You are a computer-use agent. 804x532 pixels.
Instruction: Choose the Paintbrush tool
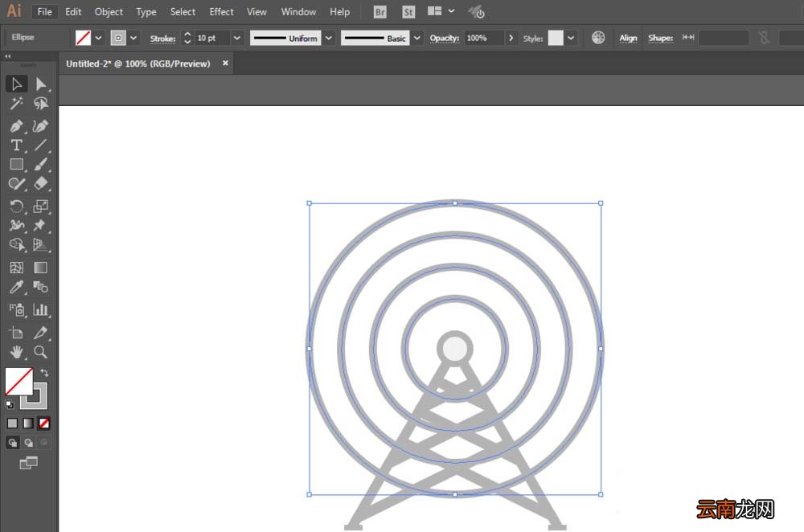pos(40,165)
